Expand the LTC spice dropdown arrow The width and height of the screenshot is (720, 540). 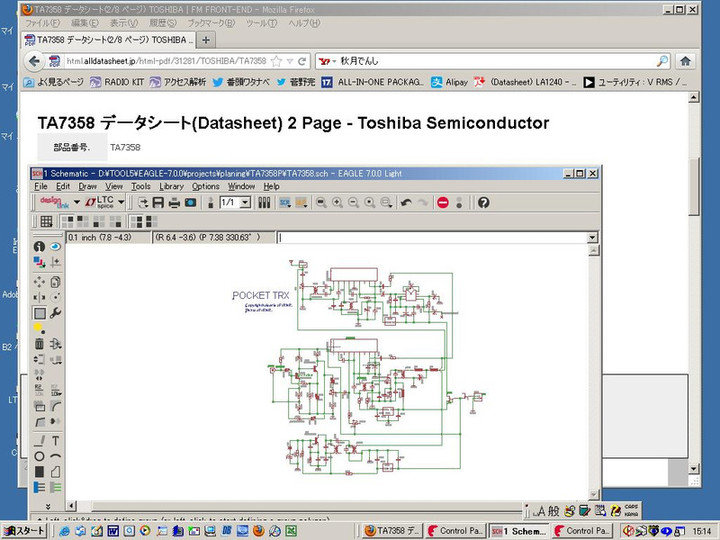(x=122, y=203)
